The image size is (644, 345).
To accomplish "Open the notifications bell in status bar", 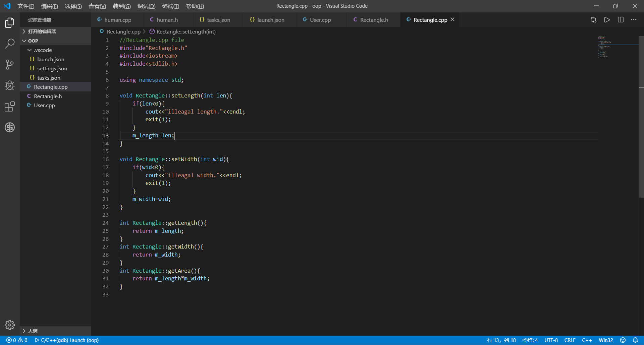I will pyautogui.click(x=635, y=340).
